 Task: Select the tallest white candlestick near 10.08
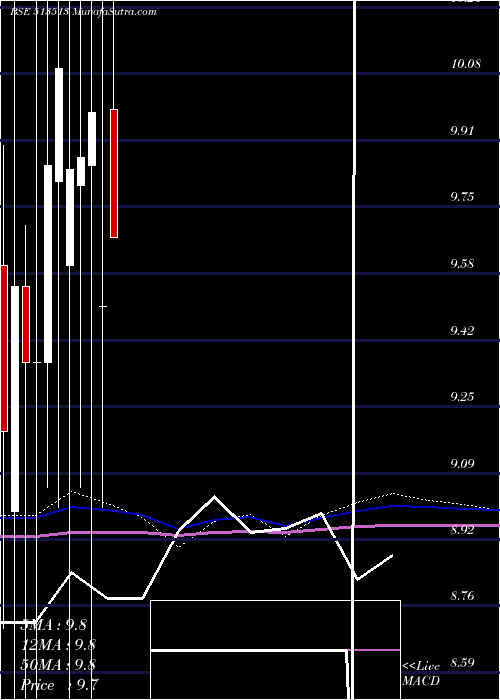[59, 125]
